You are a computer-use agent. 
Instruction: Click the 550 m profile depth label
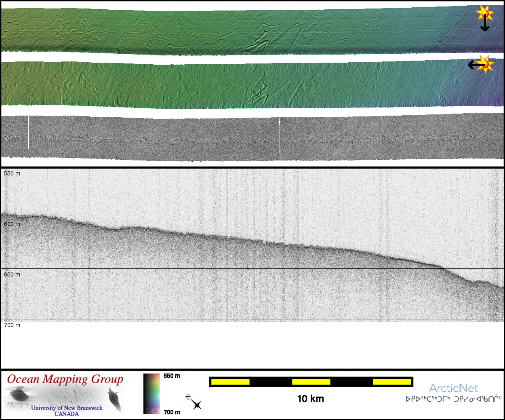coord(12,173)
